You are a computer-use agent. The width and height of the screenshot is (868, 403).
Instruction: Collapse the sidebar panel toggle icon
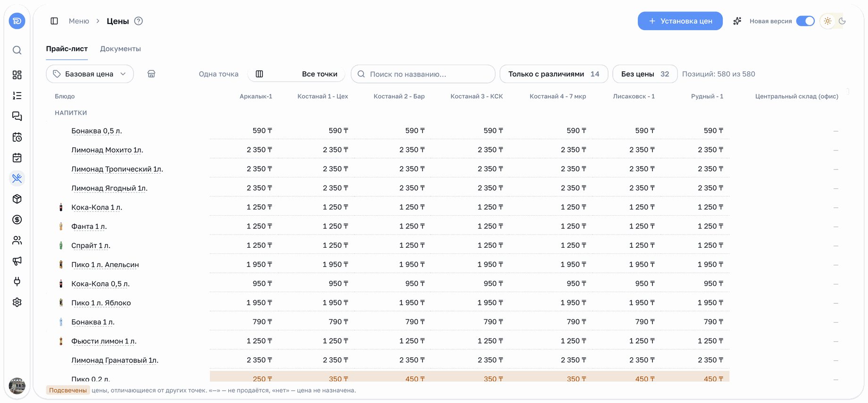[x=54, y=21]
